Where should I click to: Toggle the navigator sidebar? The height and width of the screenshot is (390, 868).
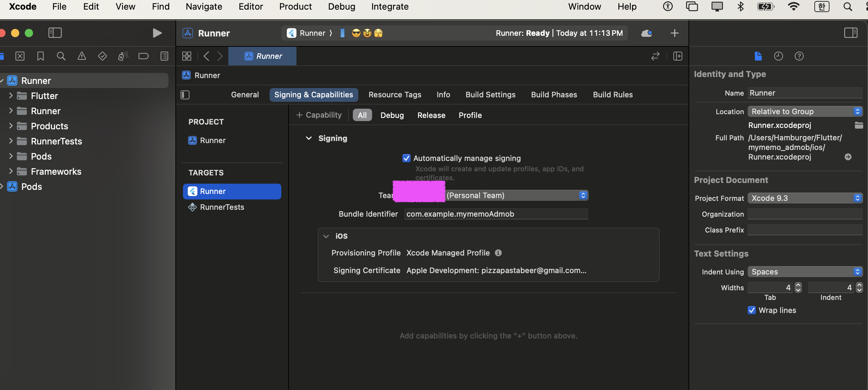(x=55, y=33)
